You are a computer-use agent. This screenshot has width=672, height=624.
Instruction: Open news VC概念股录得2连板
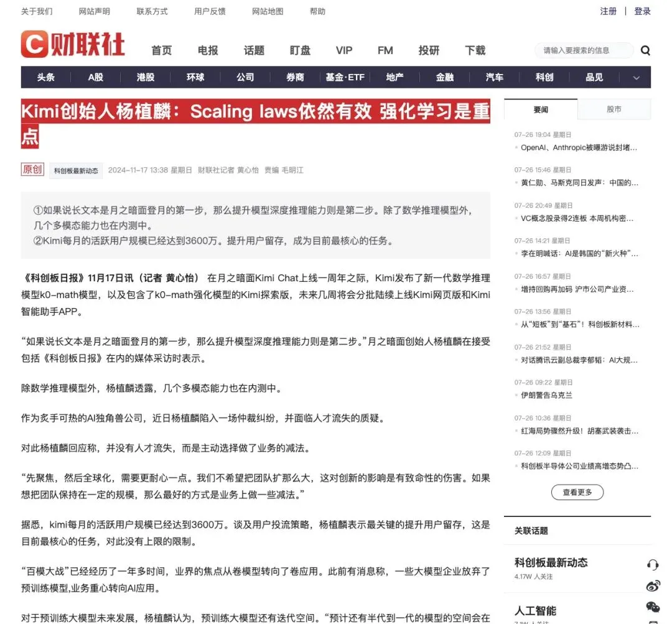coord(577,218)
